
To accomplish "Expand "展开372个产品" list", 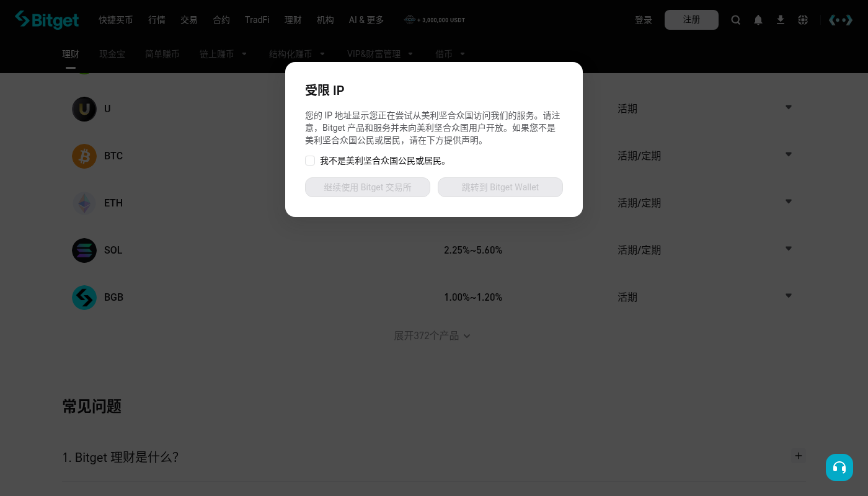I will point(432,335).
